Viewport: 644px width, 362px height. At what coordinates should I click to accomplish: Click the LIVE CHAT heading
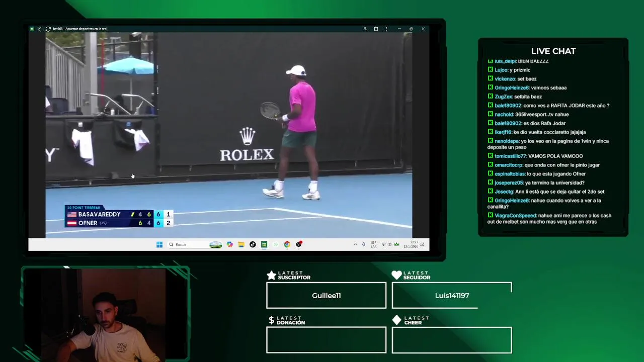point(553,51)
